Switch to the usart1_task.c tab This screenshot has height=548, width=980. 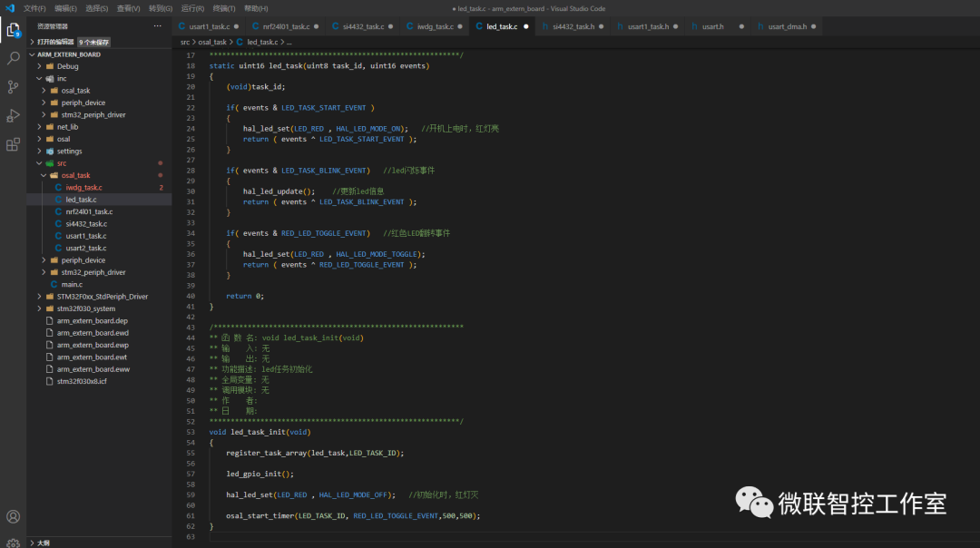click(x=209, y=26)
